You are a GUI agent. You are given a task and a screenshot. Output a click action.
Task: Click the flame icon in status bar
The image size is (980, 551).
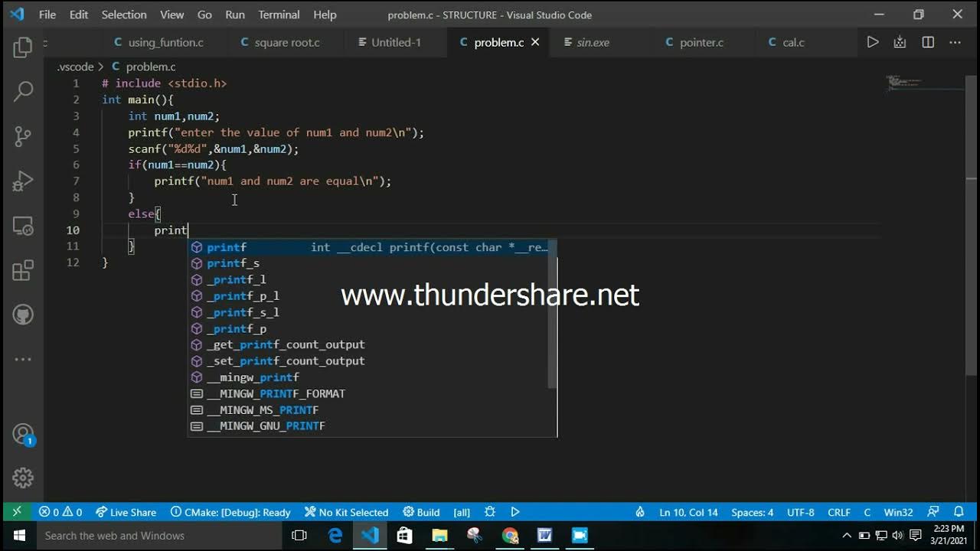pyautogui.click(x=640, y=512)
